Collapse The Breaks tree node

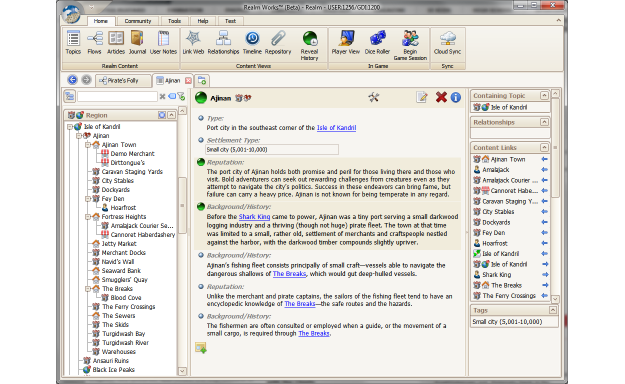[88, 288]
